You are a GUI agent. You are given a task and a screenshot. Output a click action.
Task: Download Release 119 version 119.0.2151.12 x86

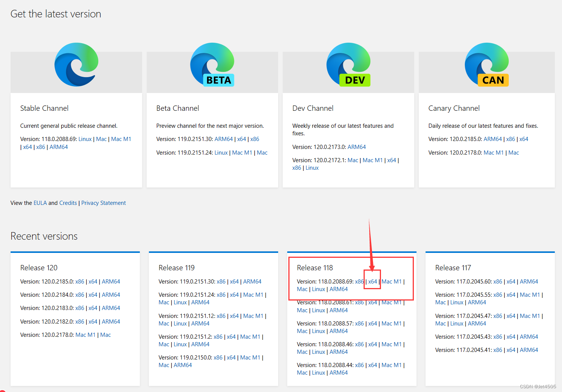[221, 316]
